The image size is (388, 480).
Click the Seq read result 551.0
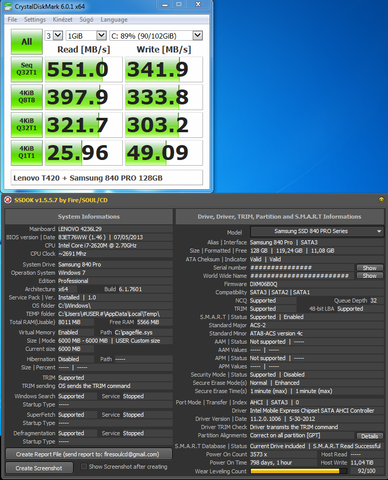pos(84,69)
